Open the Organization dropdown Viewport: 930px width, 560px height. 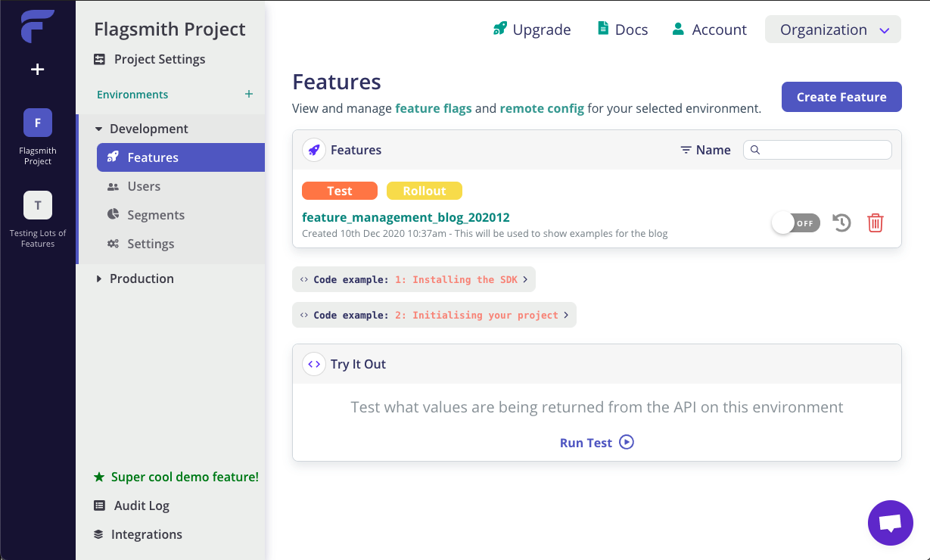pyautogui.click(x=833, y=30)
